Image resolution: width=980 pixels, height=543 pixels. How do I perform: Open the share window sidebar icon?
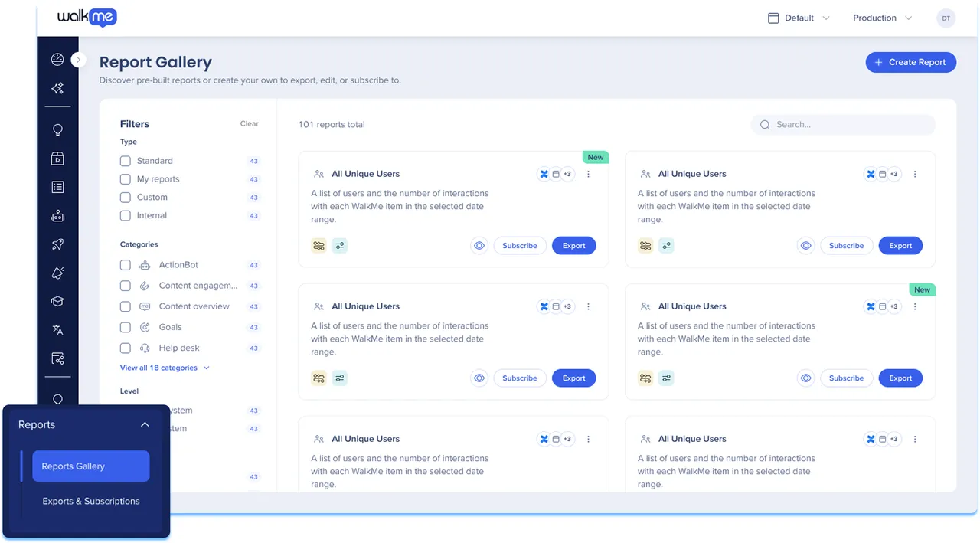[57, 358]
